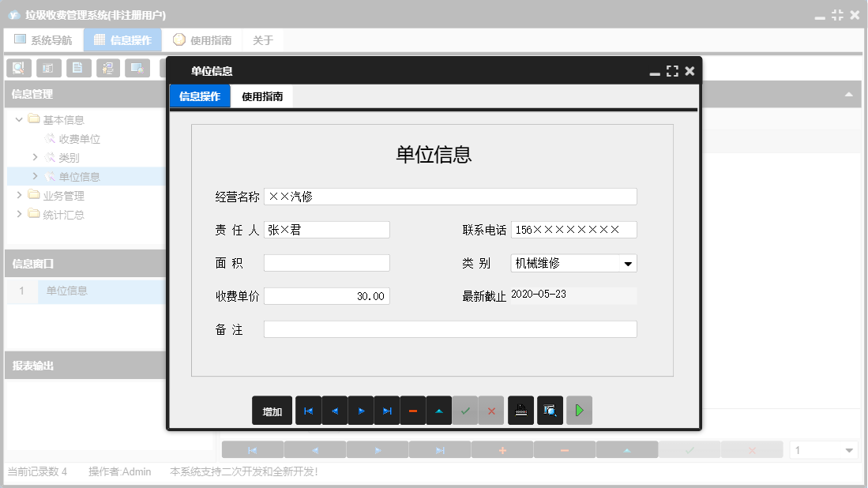This screenshot has height=488, width=868.
Task: Expand the 统计汇总 folder in the tree
Action: (20, 213)
